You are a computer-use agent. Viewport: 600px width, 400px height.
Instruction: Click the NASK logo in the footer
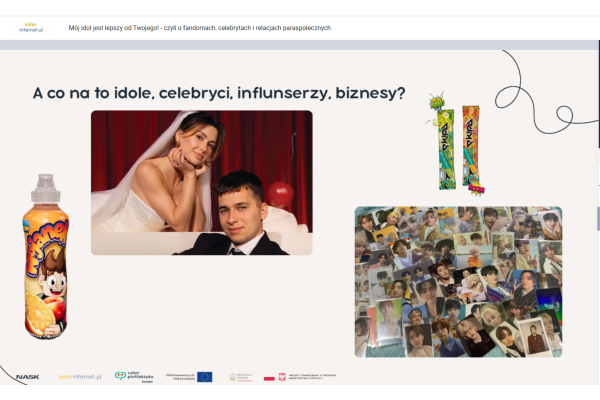(x=27, y=377)
